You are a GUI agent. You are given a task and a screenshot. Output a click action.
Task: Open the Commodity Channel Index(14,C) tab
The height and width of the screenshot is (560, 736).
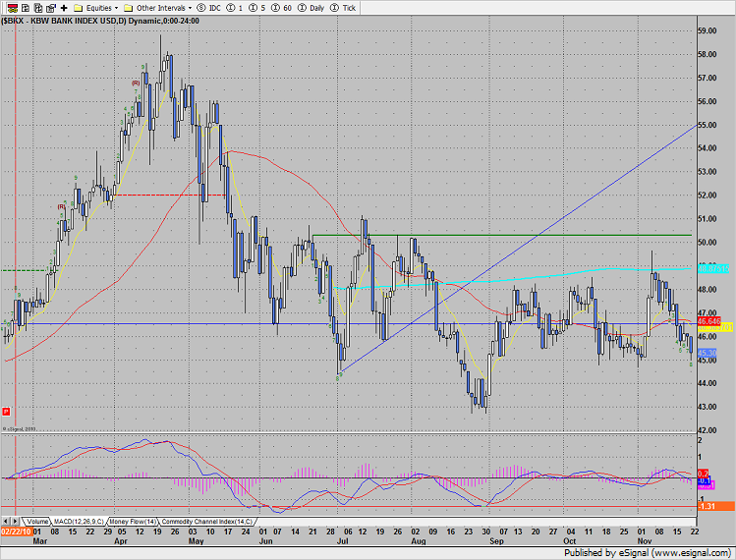(x=207, y=522)
